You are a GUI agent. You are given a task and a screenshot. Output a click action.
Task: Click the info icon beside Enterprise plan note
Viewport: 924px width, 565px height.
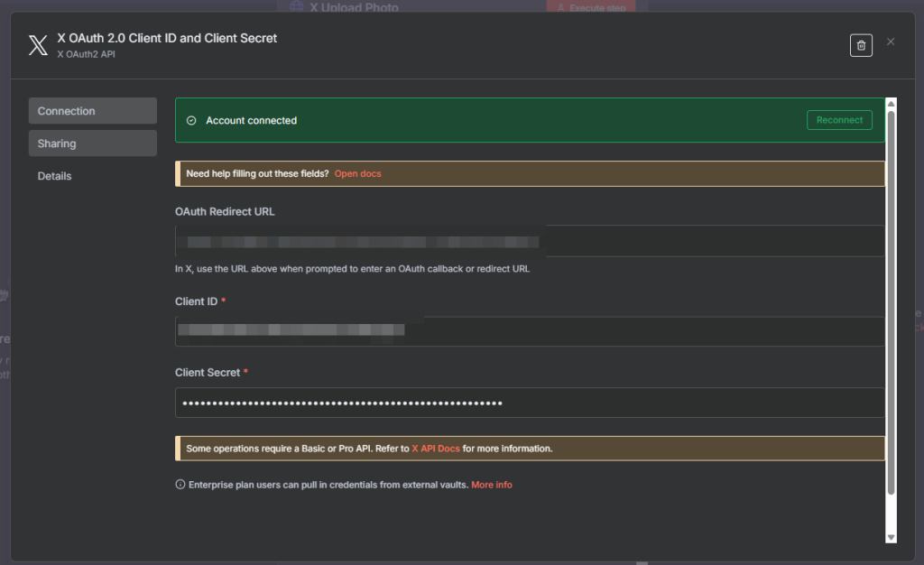180,485
